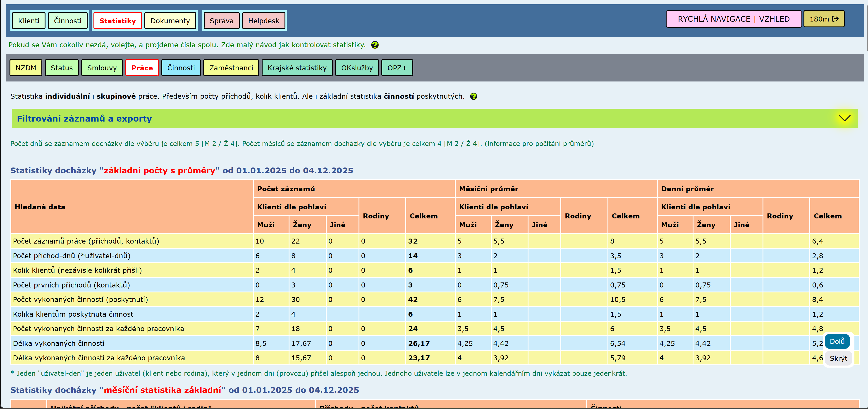Go to the Dokumenty section
Image resolution: width=868 pixels, height=409 pixels.
point(170,21)
